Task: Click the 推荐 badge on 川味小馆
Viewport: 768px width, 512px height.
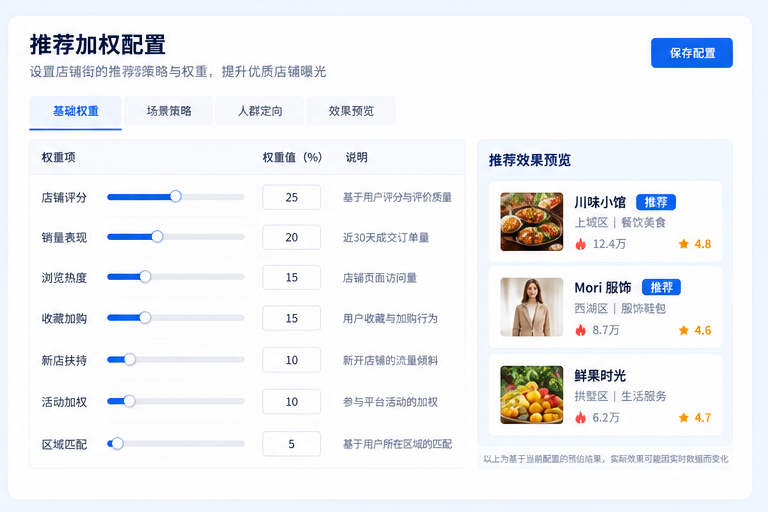Action: [656, 202]
